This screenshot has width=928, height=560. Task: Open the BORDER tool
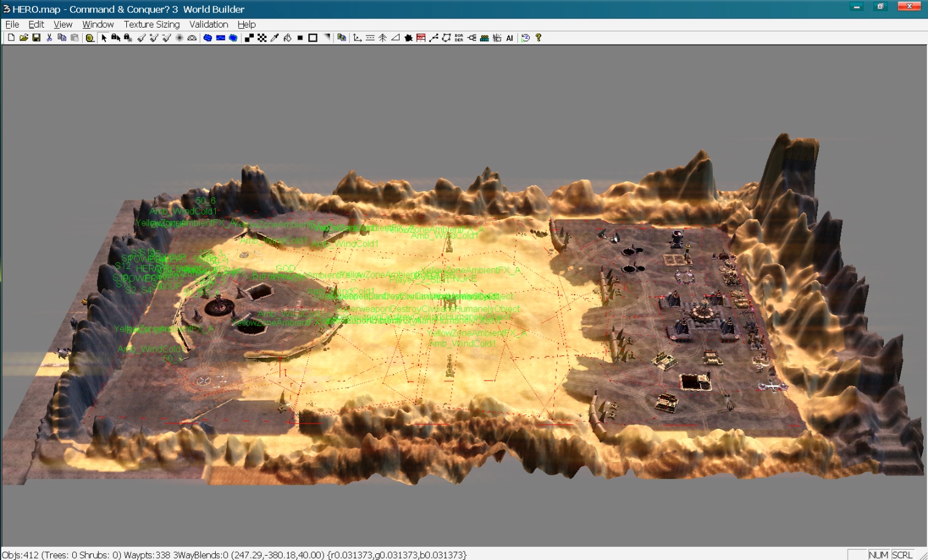pos(459,38)
